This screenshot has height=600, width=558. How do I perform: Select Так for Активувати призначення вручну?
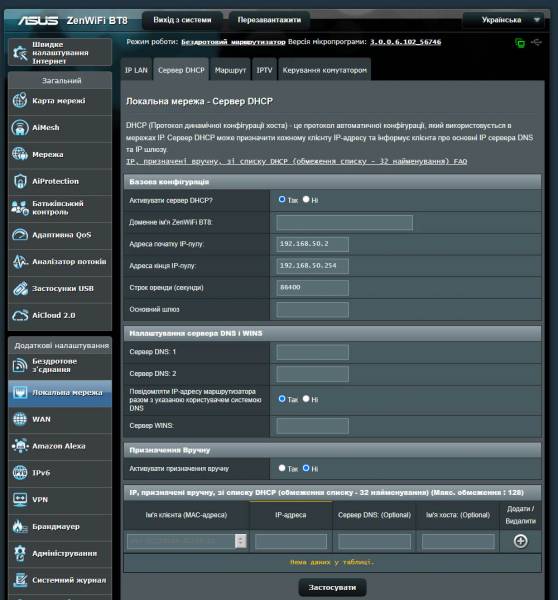coord(282,468)
